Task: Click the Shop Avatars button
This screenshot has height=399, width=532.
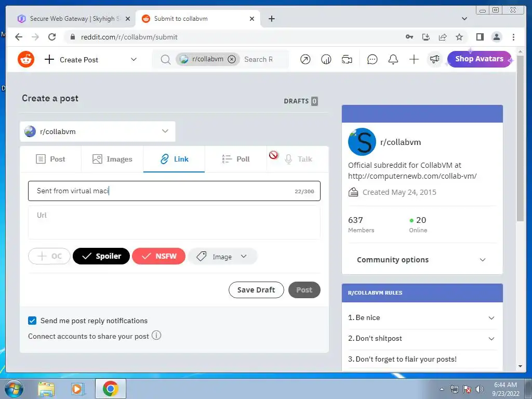Action: coord(479,59)
